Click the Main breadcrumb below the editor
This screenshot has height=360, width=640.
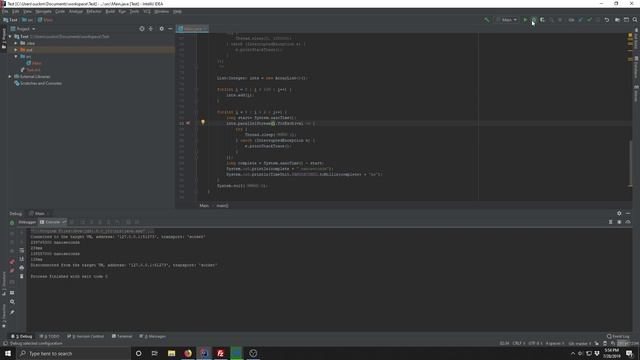[204, 206]
